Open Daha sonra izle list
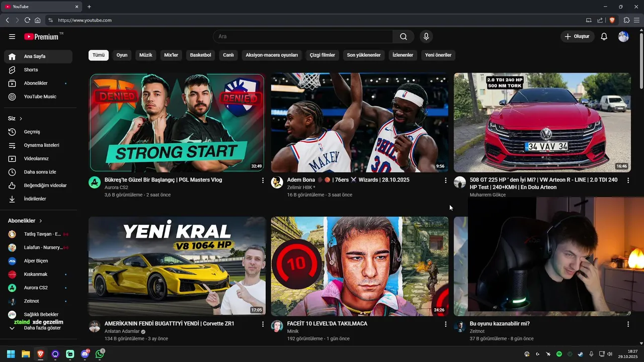The image size is (644, 362). (38, 172)
